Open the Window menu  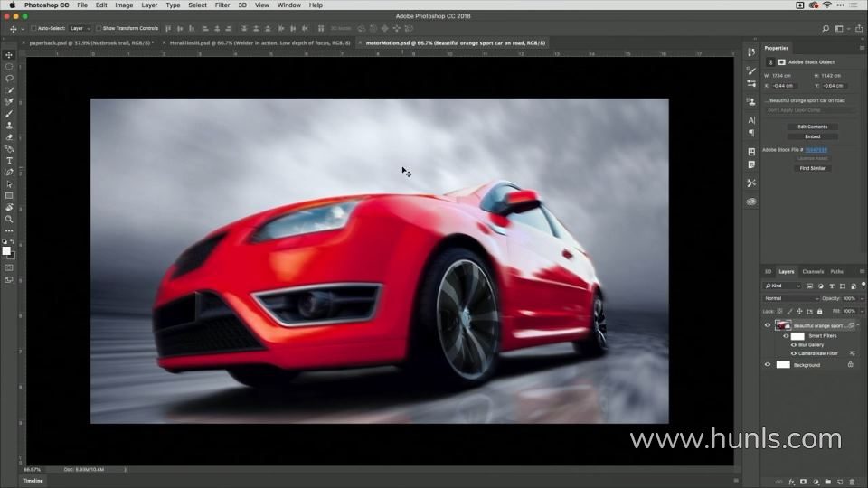point(289,5)
